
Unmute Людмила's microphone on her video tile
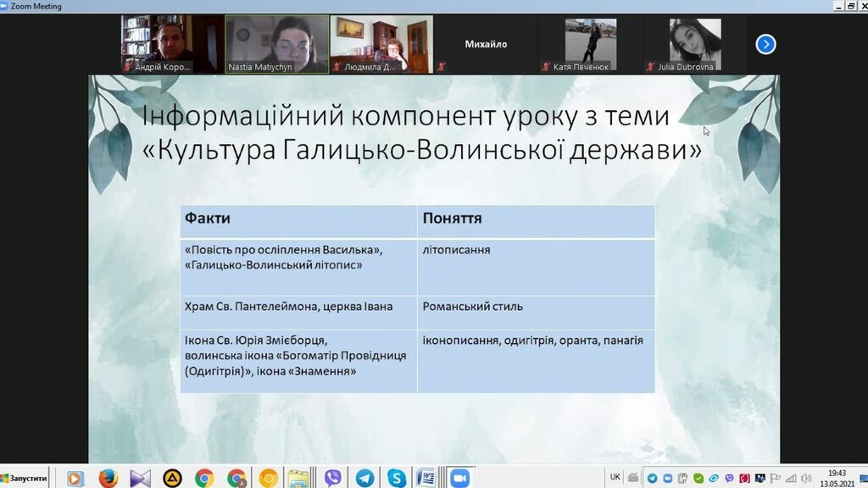click(337, 65)
